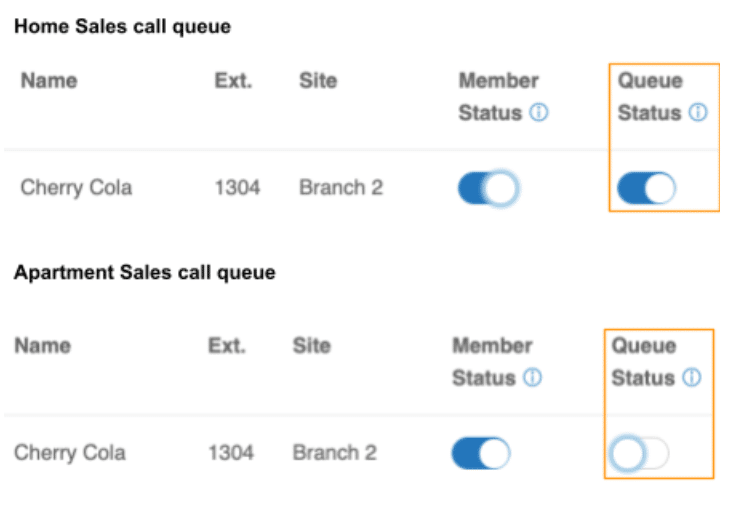
Task: Select Cherry Cola in Home Sales call queue
Action: coord(76,188)
